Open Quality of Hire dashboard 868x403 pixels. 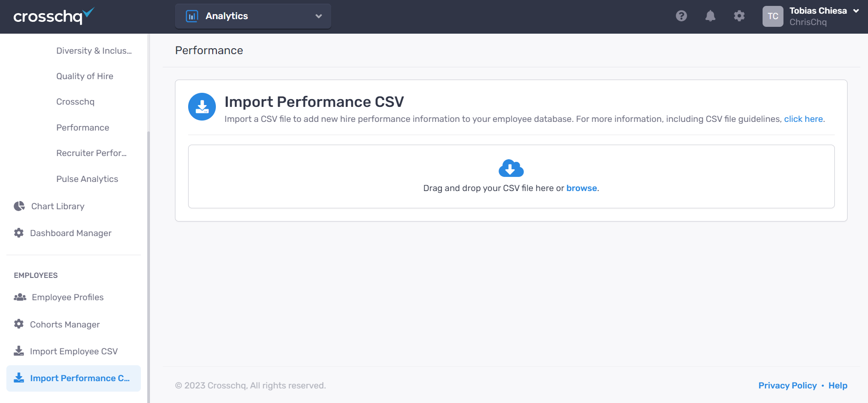tap(85, 76)
